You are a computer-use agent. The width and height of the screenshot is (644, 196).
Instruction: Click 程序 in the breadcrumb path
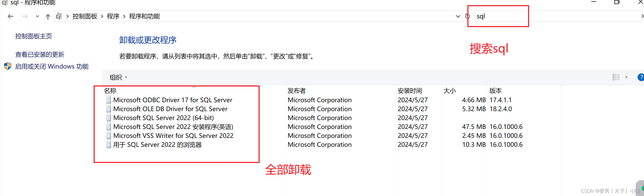[x=113, y=16]
